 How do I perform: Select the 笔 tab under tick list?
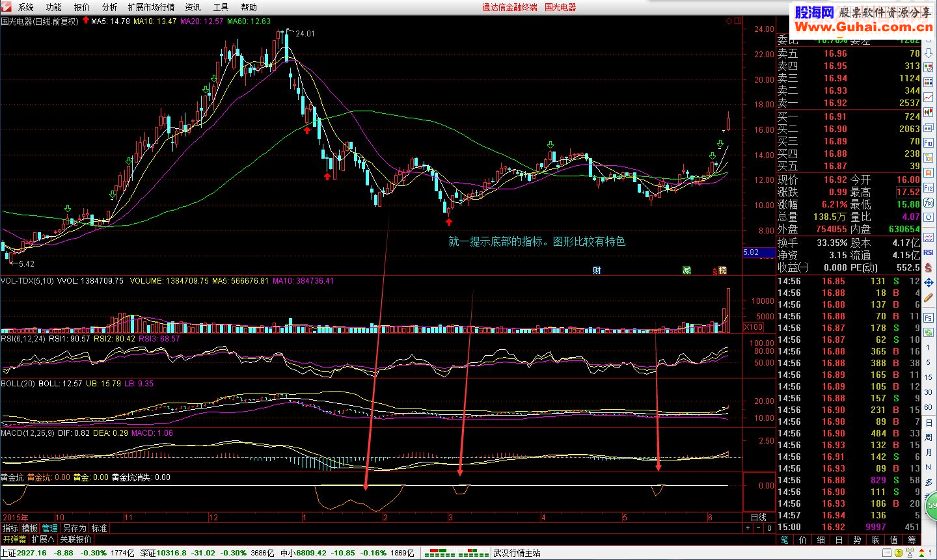pos(785,539)
